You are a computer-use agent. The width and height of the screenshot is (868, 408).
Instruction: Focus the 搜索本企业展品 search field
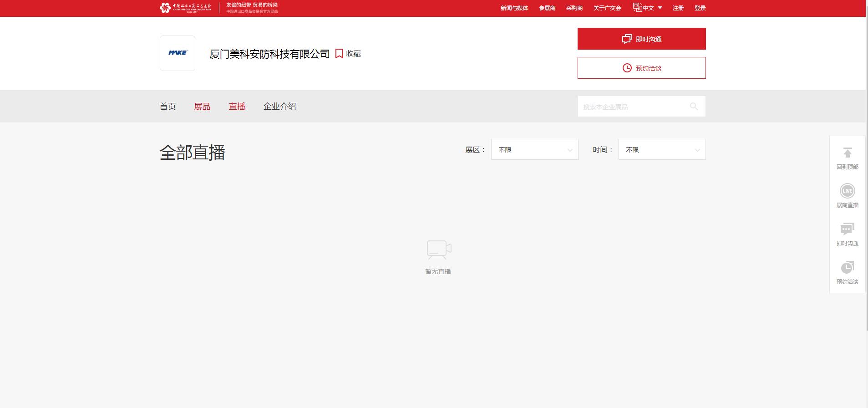click(633, 107)
